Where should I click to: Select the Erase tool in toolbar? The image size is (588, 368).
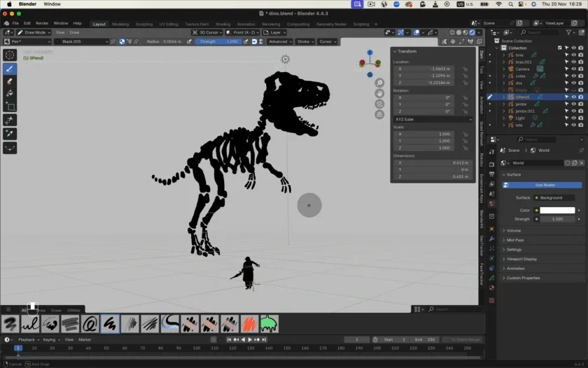tap(10, 81)
